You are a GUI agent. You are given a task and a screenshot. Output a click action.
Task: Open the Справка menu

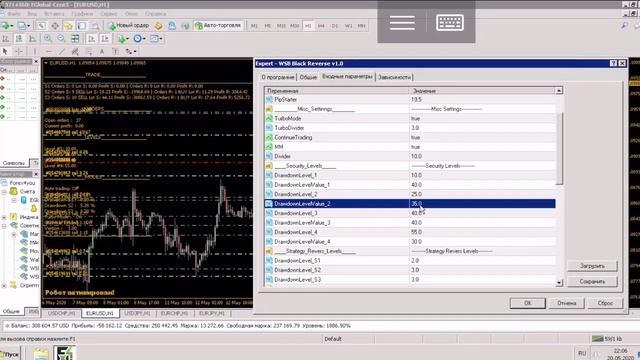point(156,13)
